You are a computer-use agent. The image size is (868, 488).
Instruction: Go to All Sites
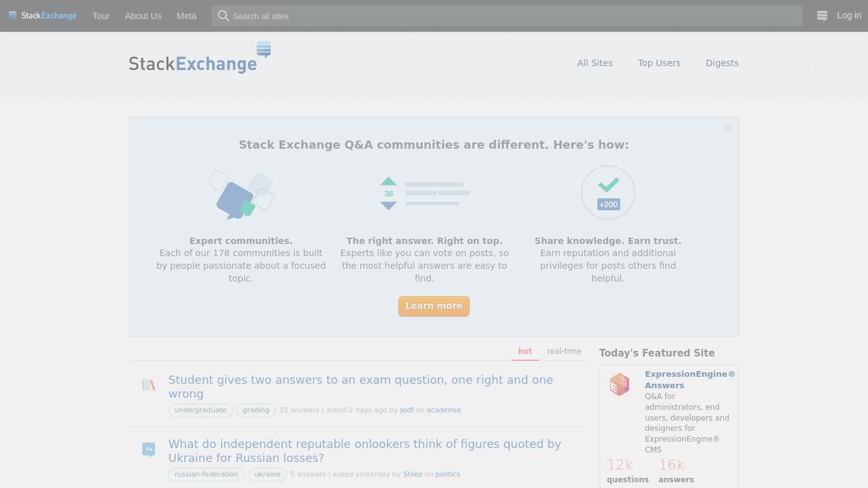595,63
